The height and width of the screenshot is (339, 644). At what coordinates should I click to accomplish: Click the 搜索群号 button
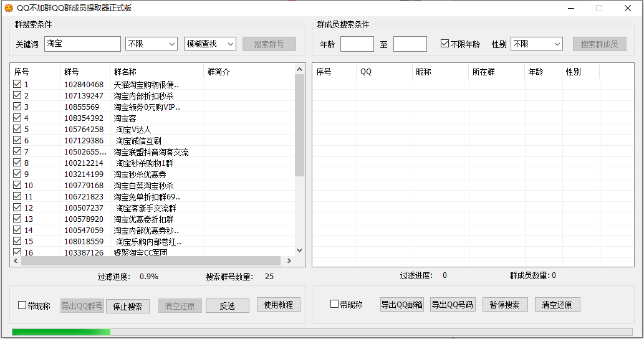coord(269,44)
